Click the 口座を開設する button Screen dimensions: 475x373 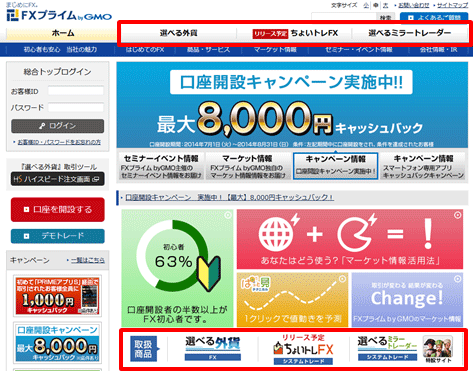pos(58,210)
